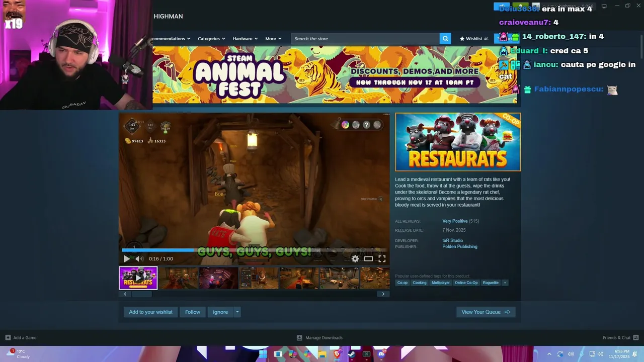Screen dimensions: 644x362
Task: Open File Explorer from taskbar
Action: [x=322, y=354]
